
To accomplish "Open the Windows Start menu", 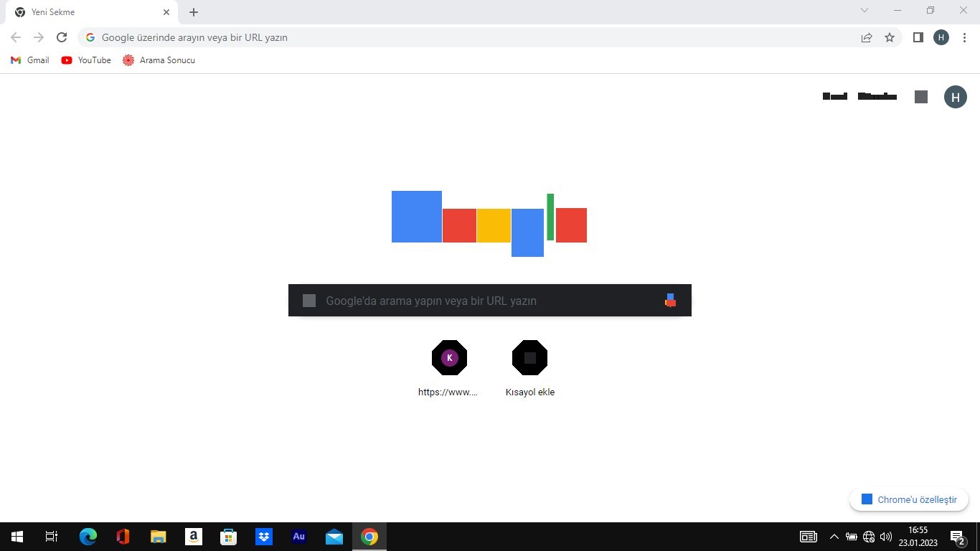I will 17,537.
